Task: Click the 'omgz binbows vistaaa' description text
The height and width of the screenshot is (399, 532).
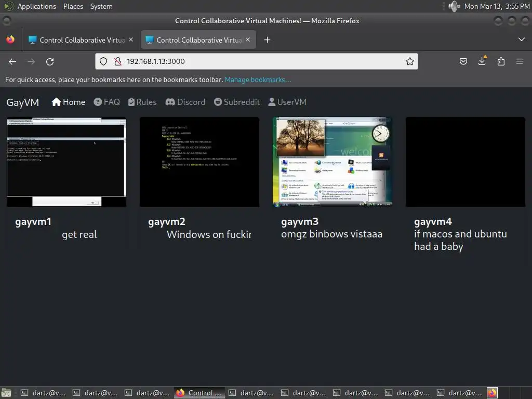Action: click(x=332, y=234)
